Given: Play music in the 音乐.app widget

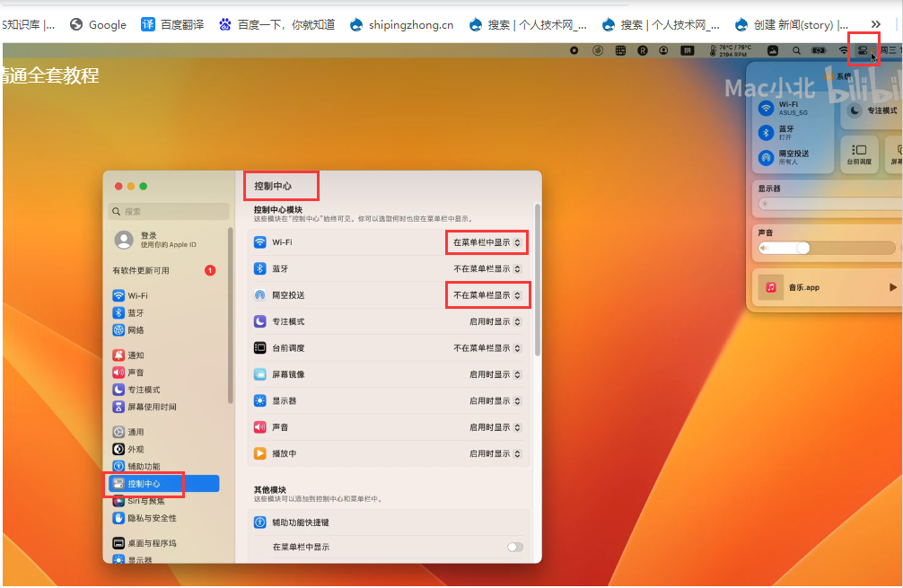Looking at the screenshot, I should [892, 287].
